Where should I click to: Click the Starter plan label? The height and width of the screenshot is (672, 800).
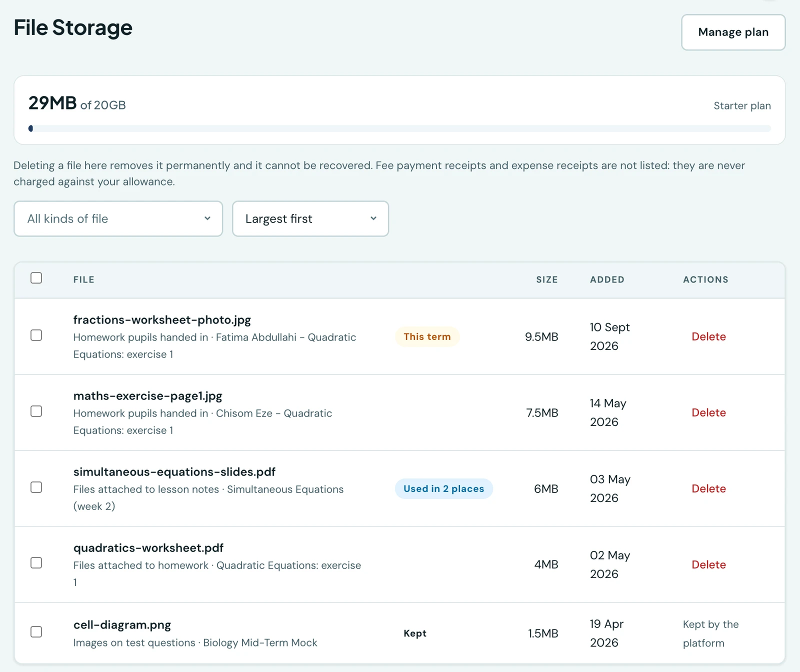click(742, 105)
